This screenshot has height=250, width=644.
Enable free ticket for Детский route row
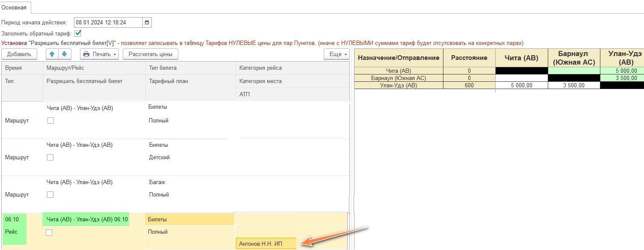point(50,158)
